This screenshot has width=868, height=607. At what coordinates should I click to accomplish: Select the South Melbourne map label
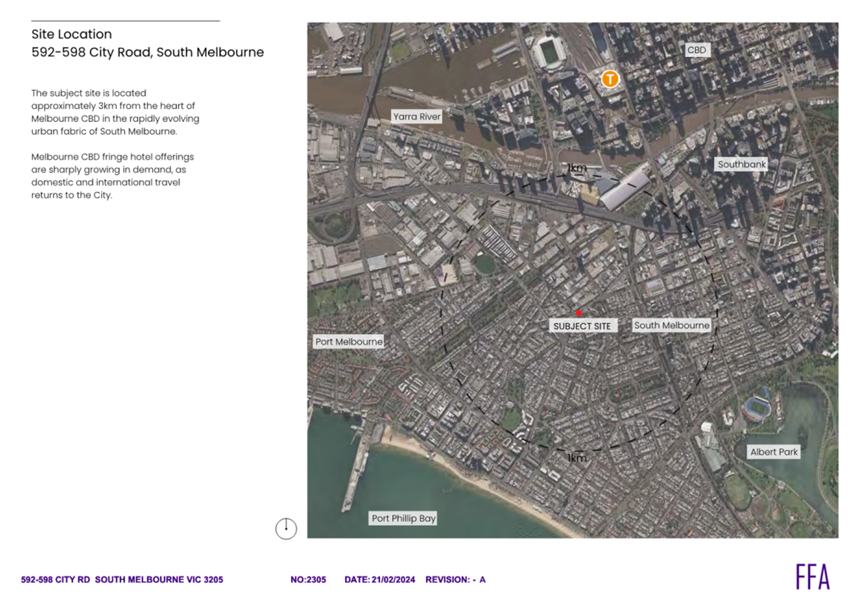pos(671,325)
